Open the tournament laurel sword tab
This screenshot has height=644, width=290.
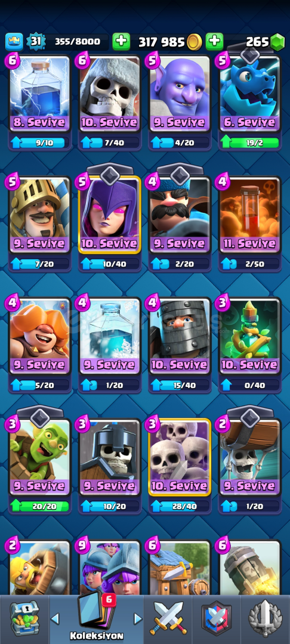266,618
